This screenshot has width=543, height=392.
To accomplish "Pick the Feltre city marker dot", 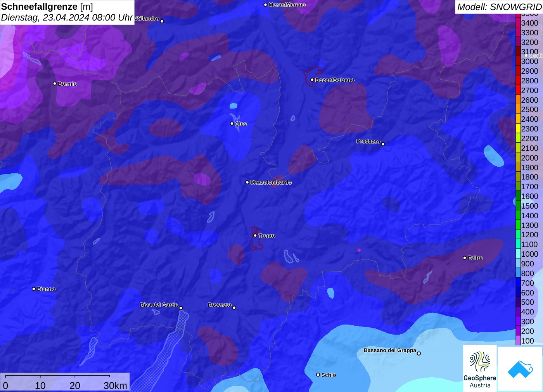I will coord(465,258).
